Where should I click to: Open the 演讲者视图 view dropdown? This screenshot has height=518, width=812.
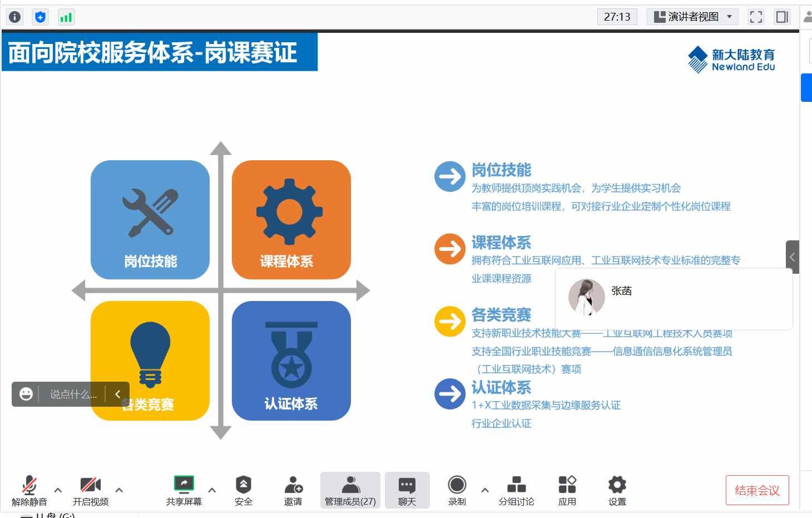(692, 17)
